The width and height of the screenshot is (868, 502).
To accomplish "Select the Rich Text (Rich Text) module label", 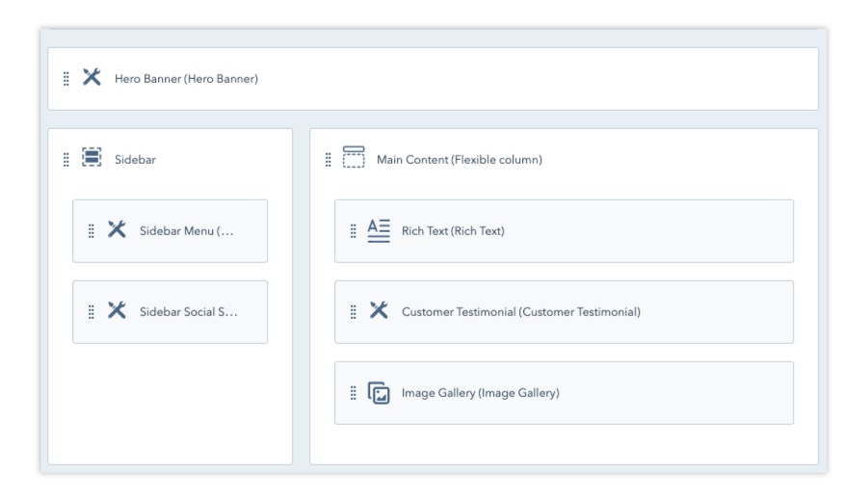I will pyautogui.click(x=453, y=231).
